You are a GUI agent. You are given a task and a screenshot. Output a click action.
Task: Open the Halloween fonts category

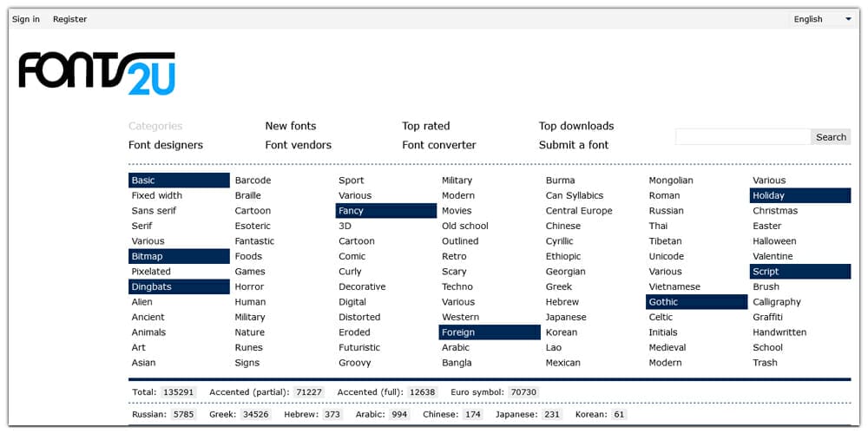[774, 241]
